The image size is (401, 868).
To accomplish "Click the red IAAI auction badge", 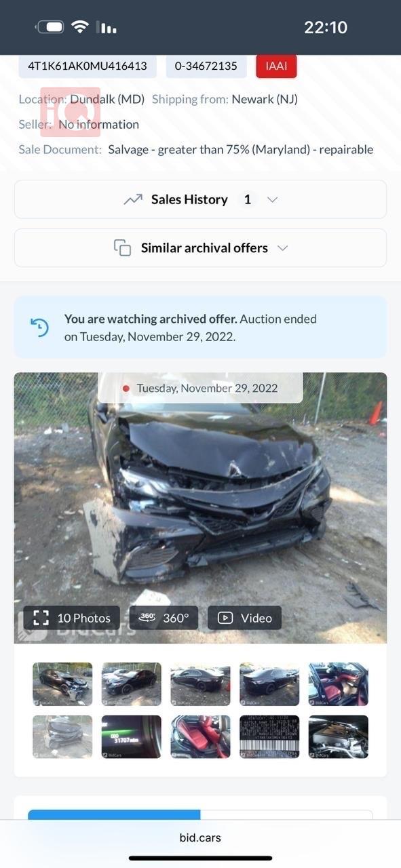I will 277,66.
